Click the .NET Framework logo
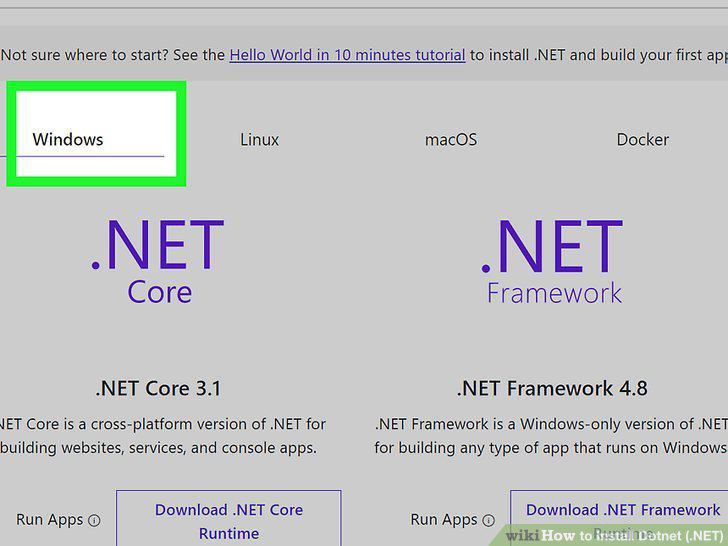Viewport: 728px width, 546px height. click(x=552, y=261)
